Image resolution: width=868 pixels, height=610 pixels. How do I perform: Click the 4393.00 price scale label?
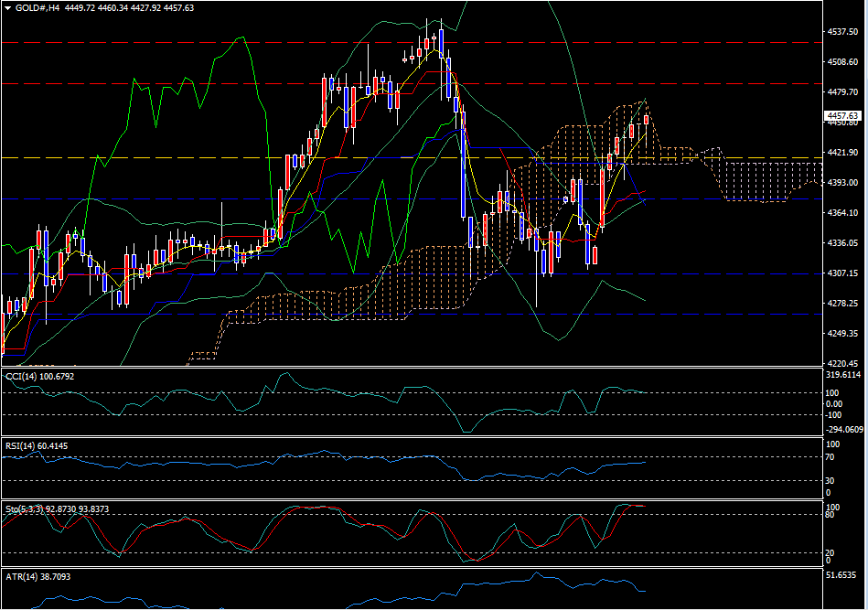click(x=841, y=183)
